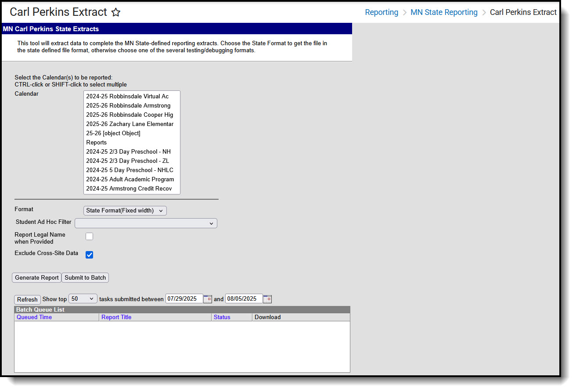The image size is (576, 392).
Task: Click the Download column header
Action: (267, 317)
